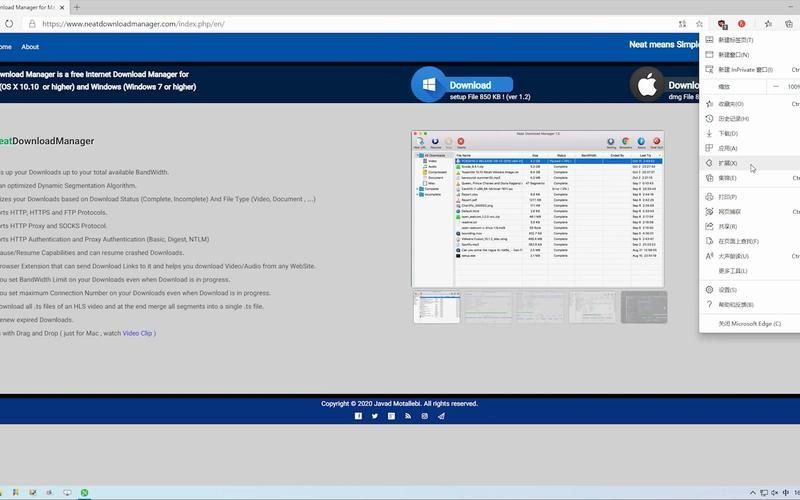This screenshot has width=800, height=500.
Task: Open the Favorites toolbar button with star
Action: pos(768,24)
